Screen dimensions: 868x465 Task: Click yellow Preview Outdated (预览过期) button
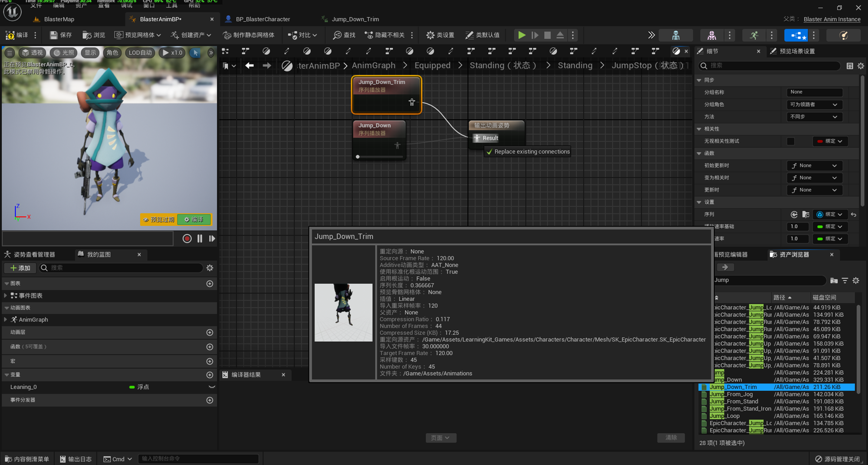coord(158,219)
